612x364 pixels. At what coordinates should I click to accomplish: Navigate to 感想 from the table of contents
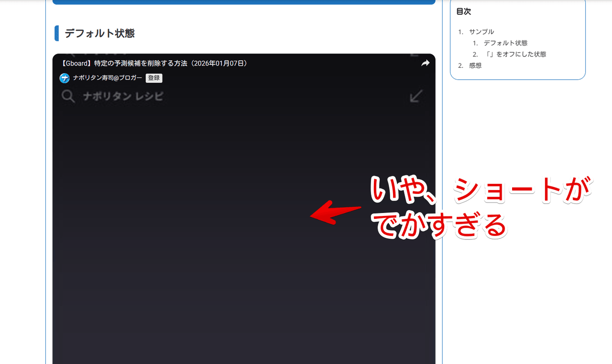475,66
